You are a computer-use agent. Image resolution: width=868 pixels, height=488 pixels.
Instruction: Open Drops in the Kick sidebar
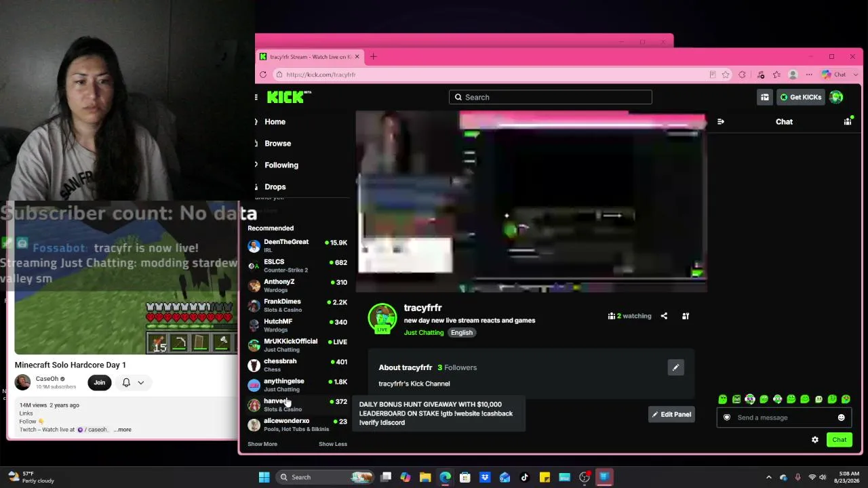(x=275, y=187)
